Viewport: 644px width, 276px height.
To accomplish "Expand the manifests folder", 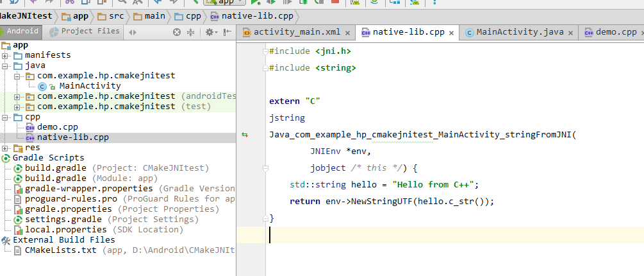I will coord(5,56).
